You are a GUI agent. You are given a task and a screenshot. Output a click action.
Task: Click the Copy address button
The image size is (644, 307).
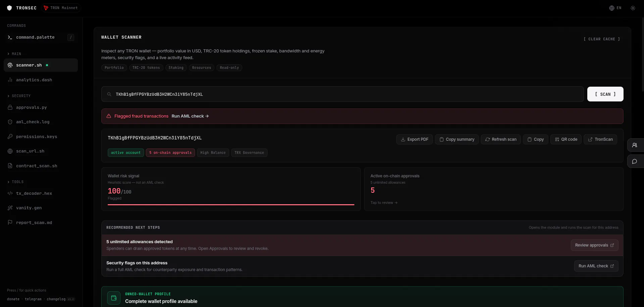(536, 139)
